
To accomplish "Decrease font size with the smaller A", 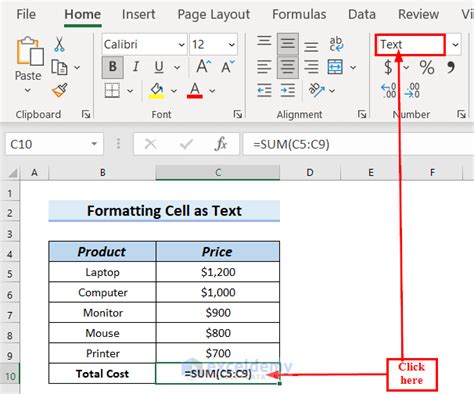I will point(227,67).
